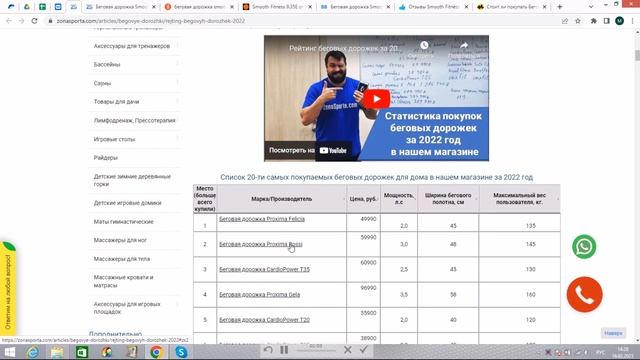Open the CardioPower T35 treadmill link
Viewport: 640px width, 360px height.
264,269
